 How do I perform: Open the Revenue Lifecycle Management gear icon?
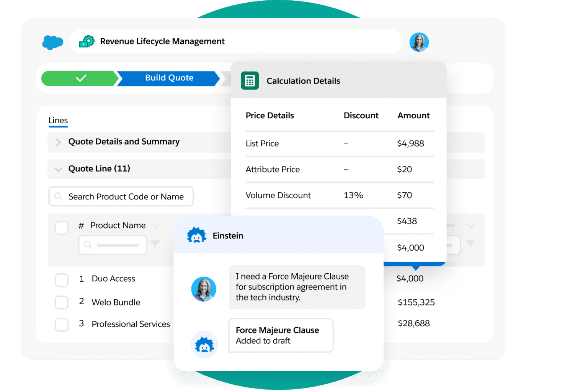pos(87,41)
